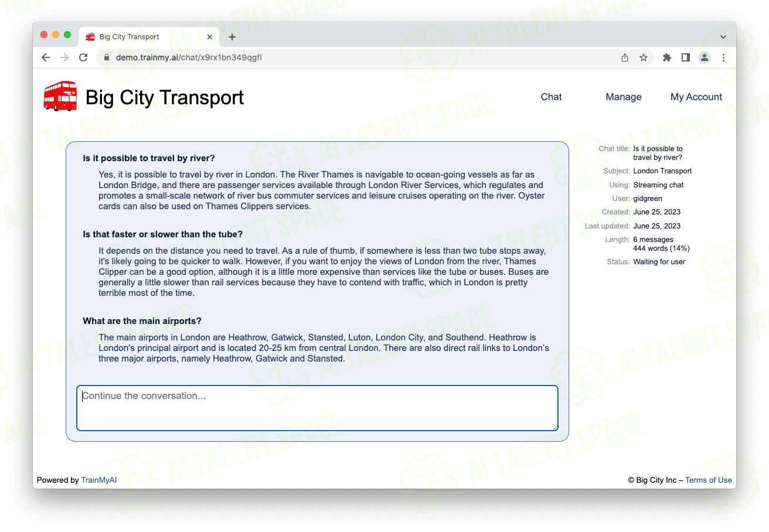Screen dimensions: 769x532
Task: Open the Chat menu item
Action: (551, 97)
